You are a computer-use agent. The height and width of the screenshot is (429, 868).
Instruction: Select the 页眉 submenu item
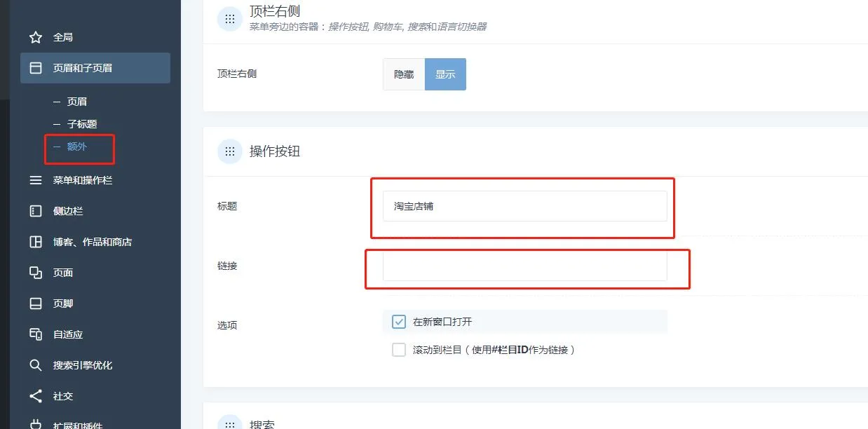[x=77, y=102]
